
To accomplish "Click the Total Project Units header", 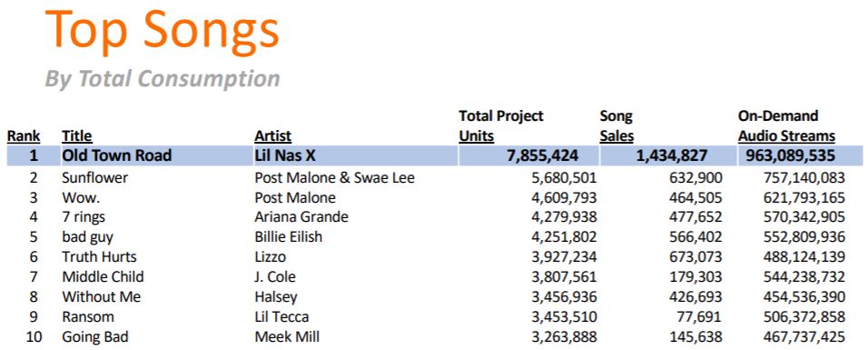I will tap(501, 126).
